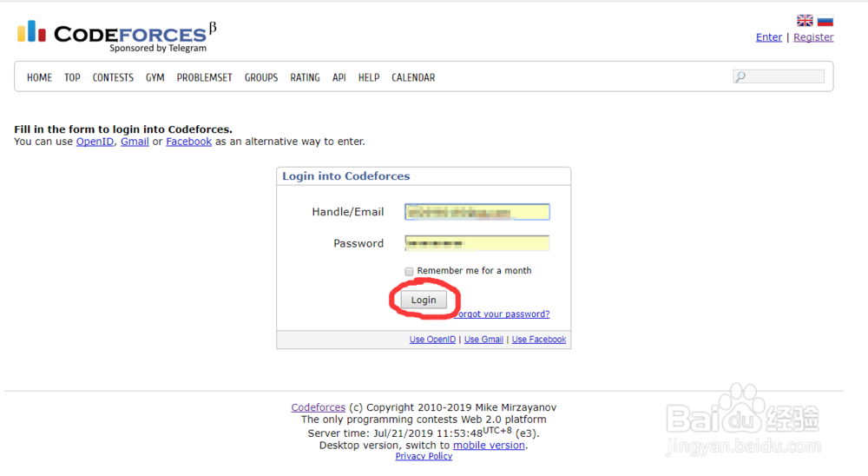The image size is (868, 476).
Task: Open the Privacy Policy link
Action: click(x=424, y=456)
